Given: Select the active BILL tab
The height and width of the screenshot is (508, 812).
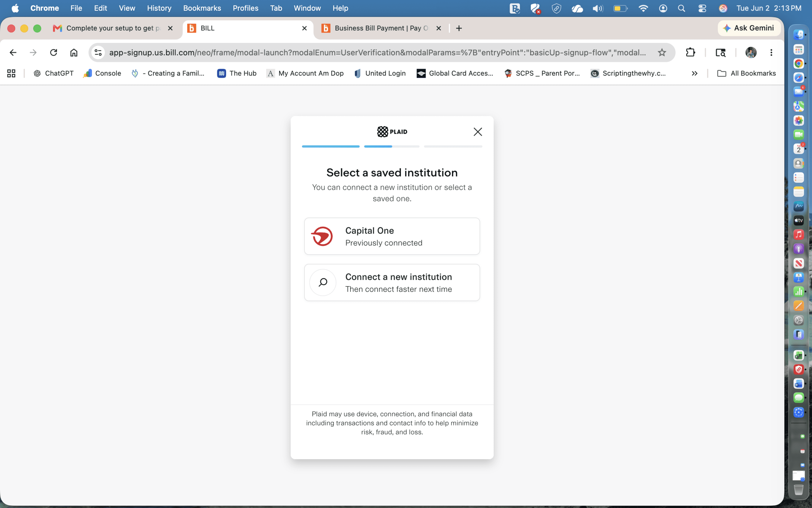Looking at the screenshot, I should pos(248,28).
